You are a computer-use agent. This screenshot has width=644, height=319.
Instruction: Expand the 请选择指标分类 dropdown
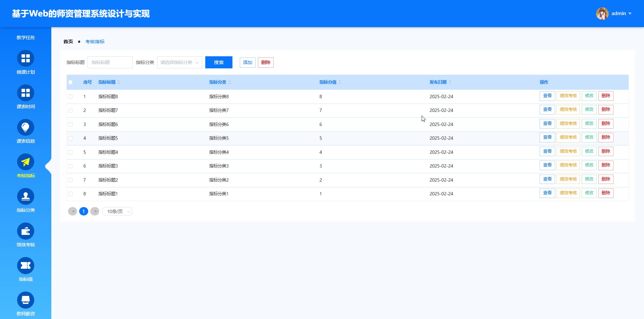(179, 62)
